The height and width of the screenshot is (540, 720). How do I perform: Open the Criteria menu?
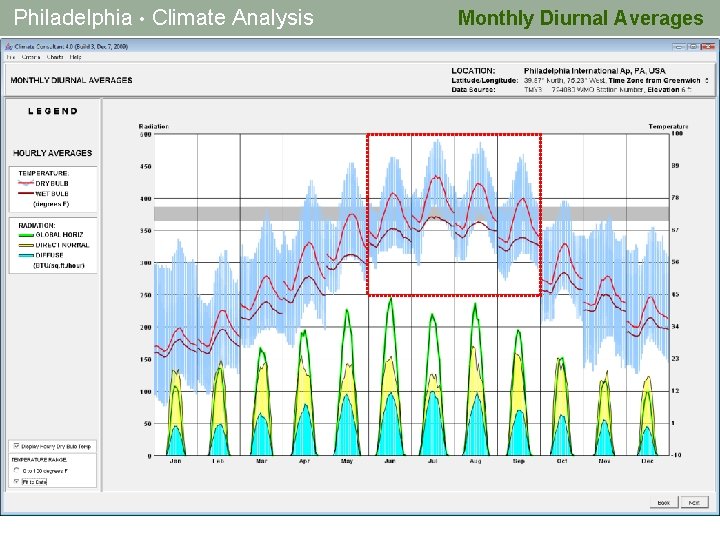tap(31, 57)
